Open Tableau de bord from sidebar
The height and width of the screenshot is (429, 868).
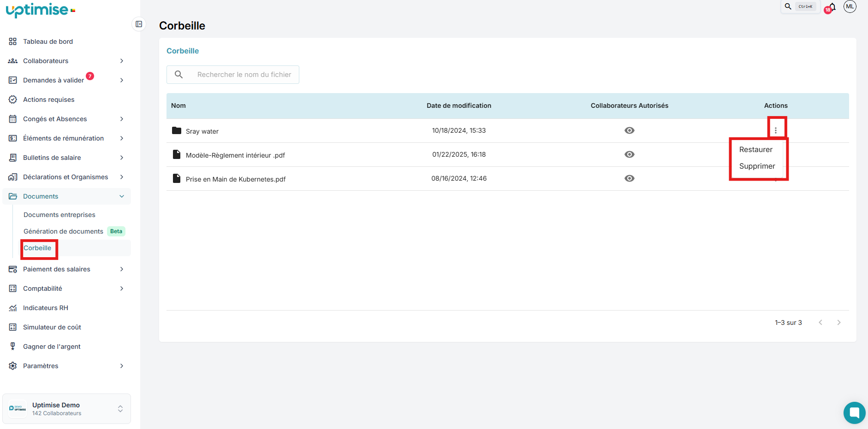point(48,41)
